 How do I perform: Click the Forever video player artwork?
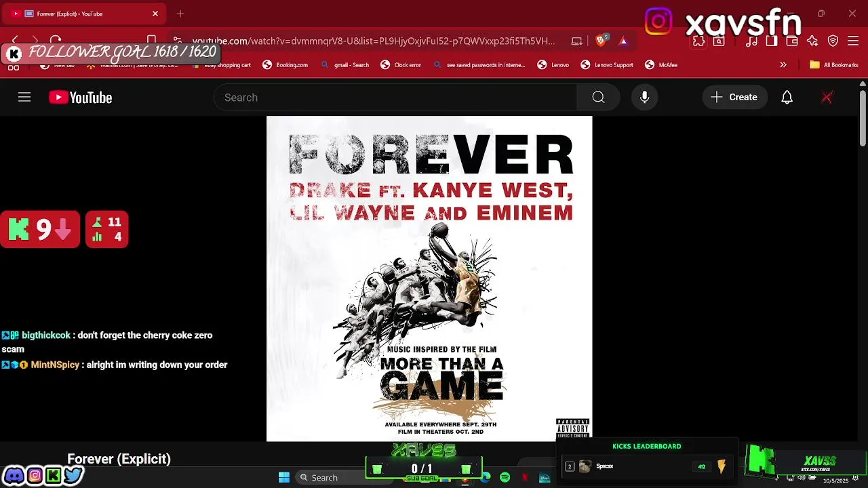[429, 279]
